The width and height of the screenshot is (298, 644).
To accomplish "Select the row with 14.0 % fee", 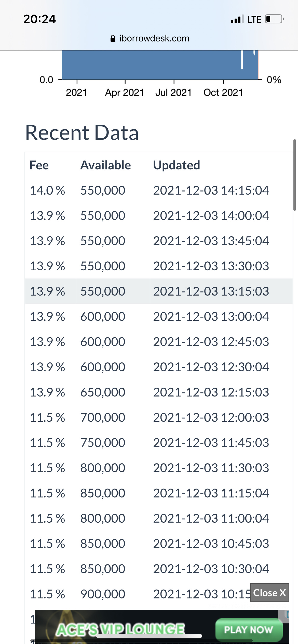I will tap(159, 191).
